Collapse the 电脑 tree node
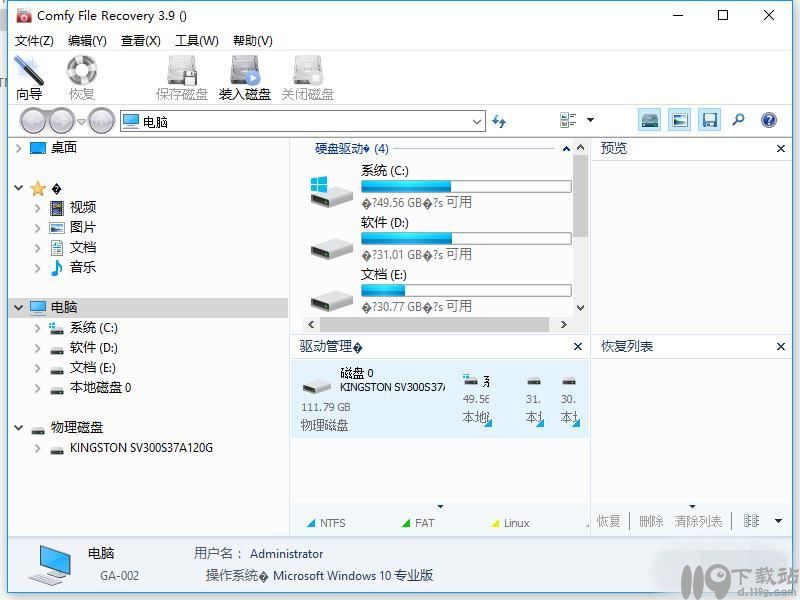This screenshot has width=800, height=600. [x=18, y=308]
